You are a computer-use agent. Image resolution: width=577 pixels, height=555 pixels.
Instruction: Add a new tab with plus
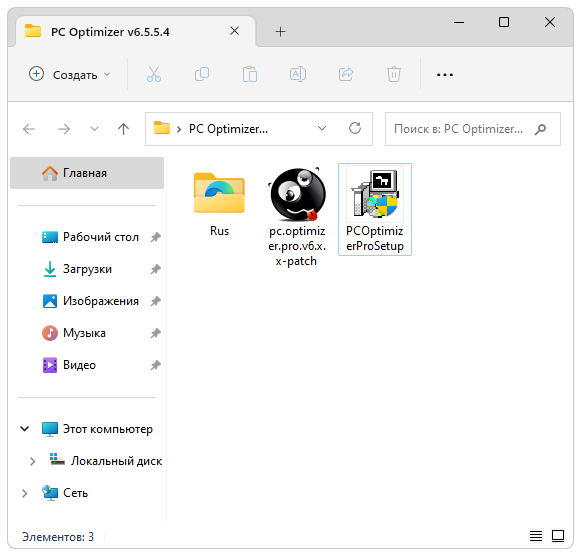tap(280, 32)
